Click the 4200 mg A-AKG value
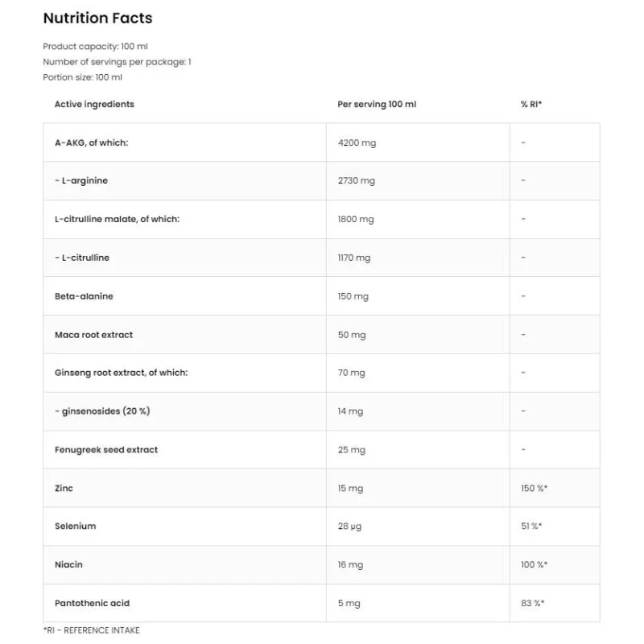This screenshot has width=644, height=644. point(357,142)
